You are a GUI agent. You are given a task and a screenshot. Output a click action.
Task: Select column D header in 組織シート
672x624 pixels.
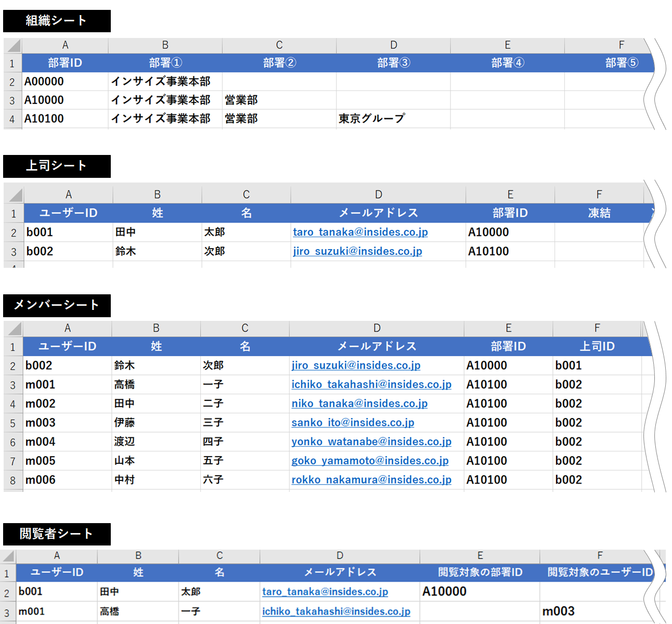pyautogui.click(x=394, y=45)
